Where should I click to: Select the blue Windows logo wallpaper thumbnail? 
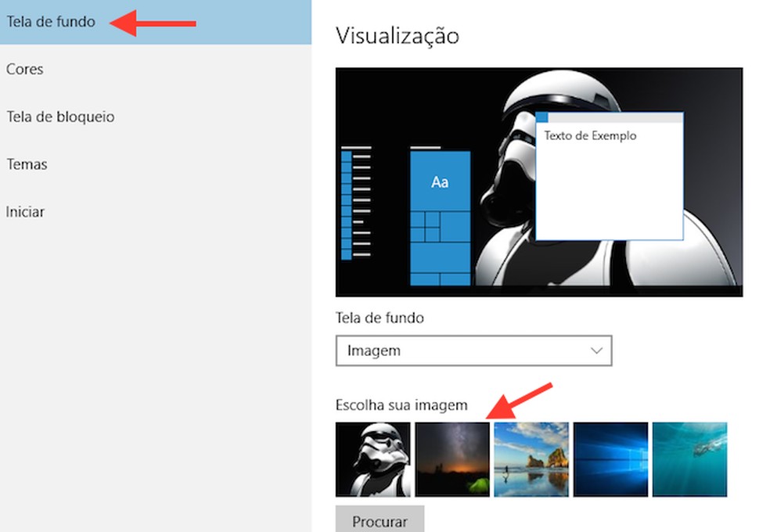point(611,459)
